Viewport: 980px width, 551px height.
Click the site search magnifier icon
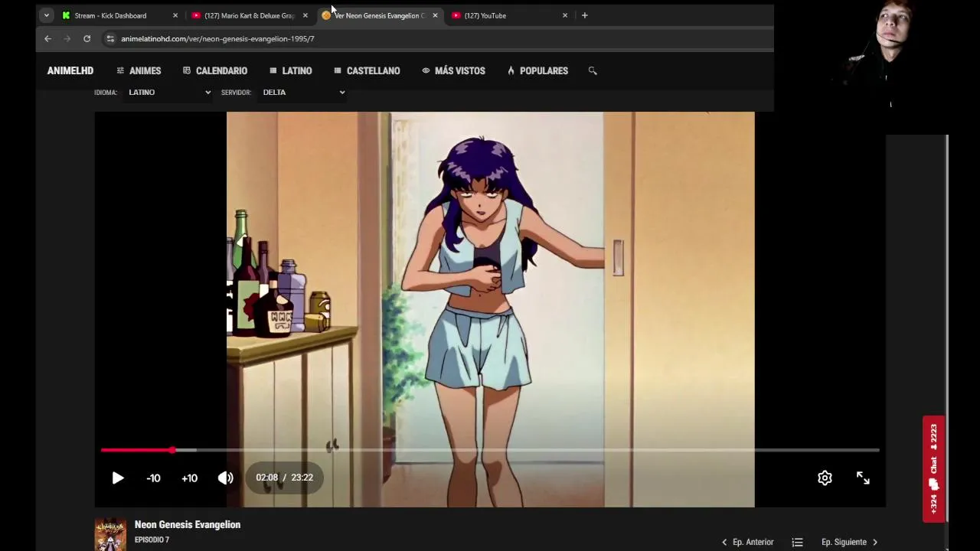click(x=592, y=70)
